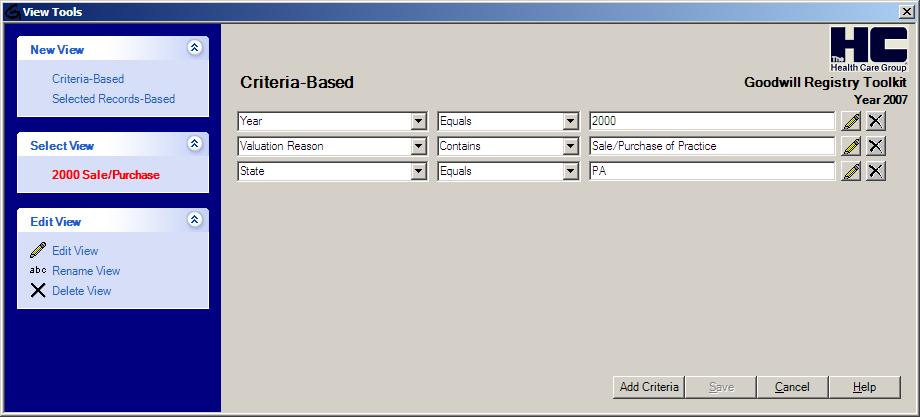Image resolution: width=920 pixels, height=417 pixels.
Task: Open the Year field dropdown arrow
Action: click(418, 121)
